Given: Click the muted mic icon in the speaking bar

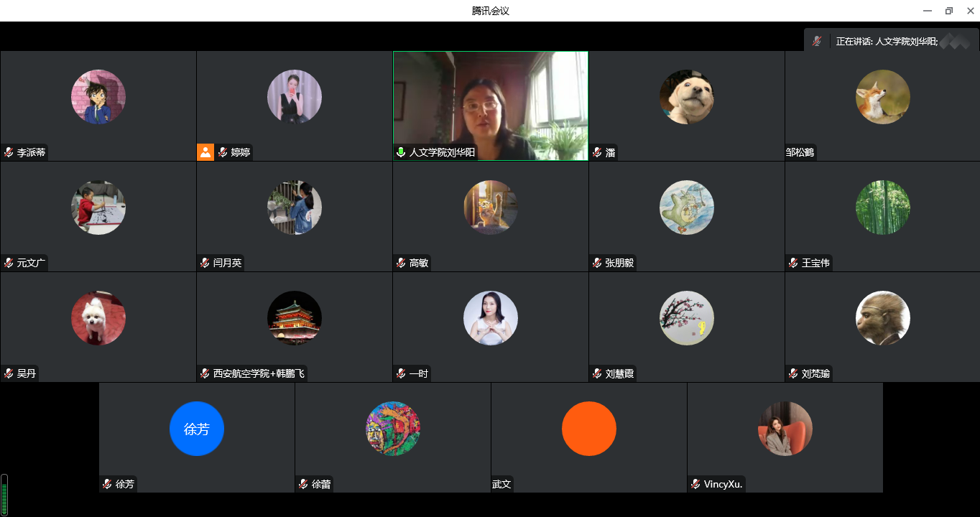Looking at the screenshot, I should click(x=816, y=42).
